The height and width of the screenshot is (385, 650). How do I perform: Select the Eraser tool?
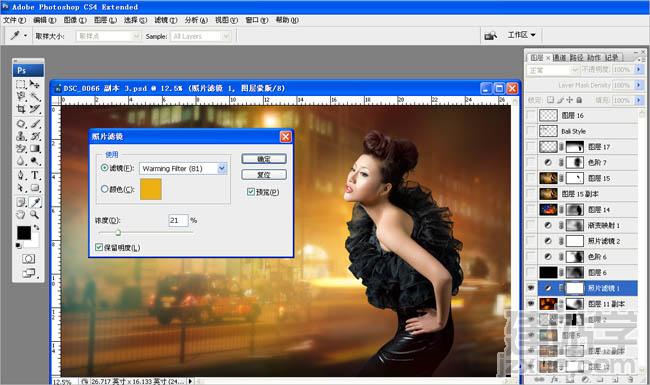pos(21,148)
